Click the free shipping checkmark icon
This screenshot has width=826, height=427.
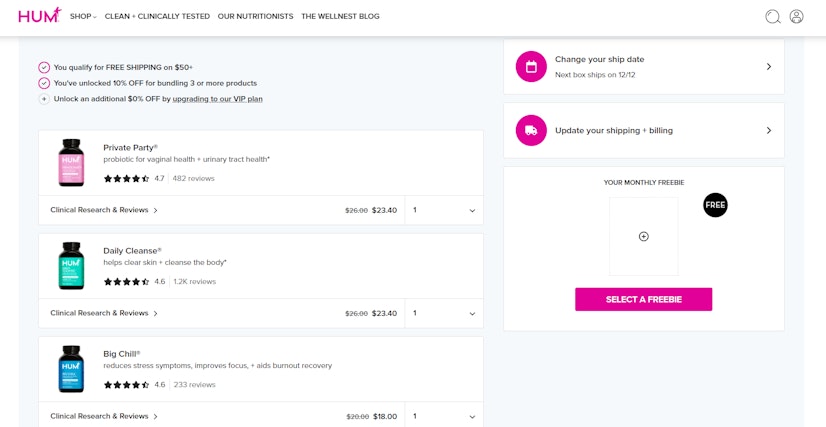click(44, 67)
